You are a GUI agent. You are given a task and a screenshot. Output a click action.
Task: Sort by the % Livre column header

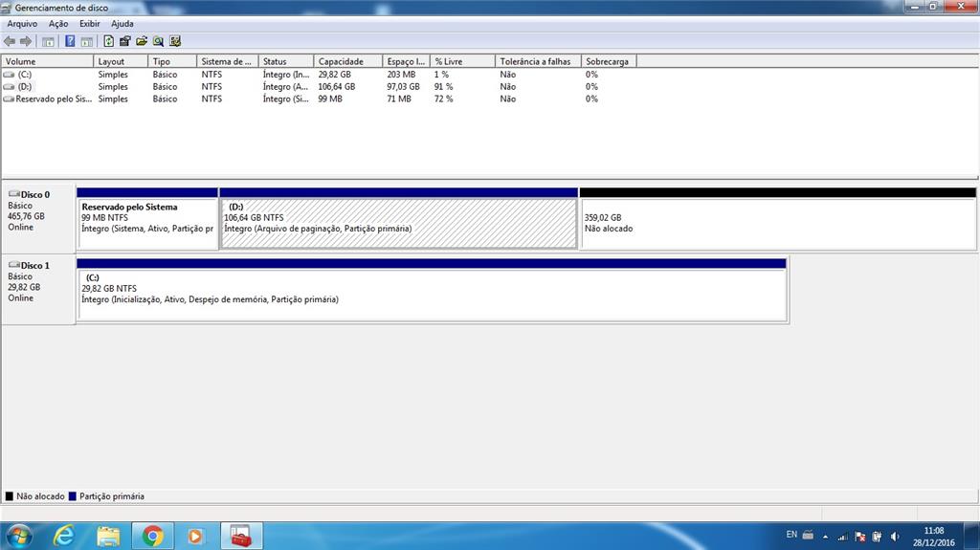[462, 61]
